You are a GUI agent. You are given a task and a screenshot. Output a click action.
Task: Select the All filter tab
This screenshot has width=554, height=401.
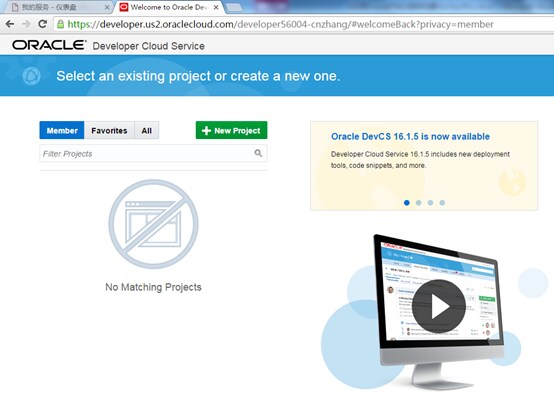(147, 130)
